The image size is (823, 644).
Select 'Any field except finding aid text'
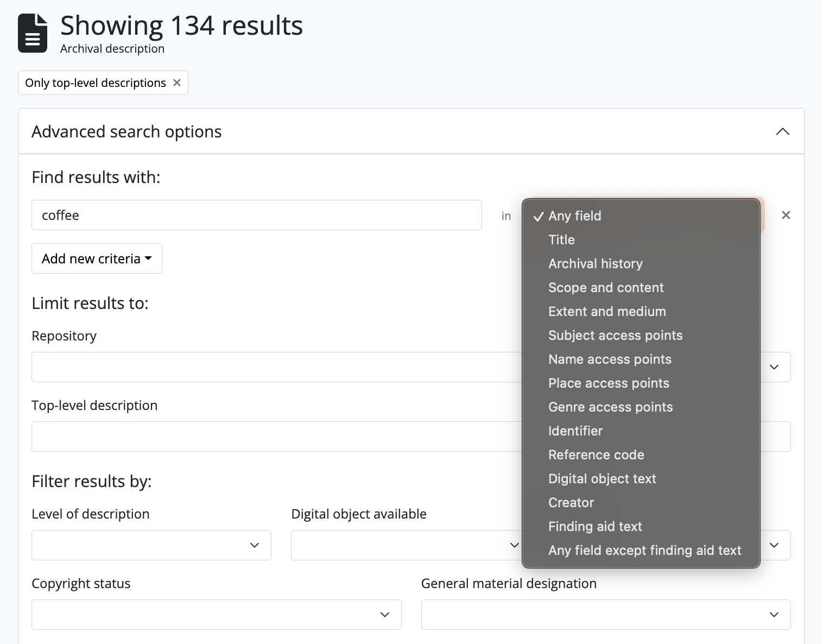644,550
